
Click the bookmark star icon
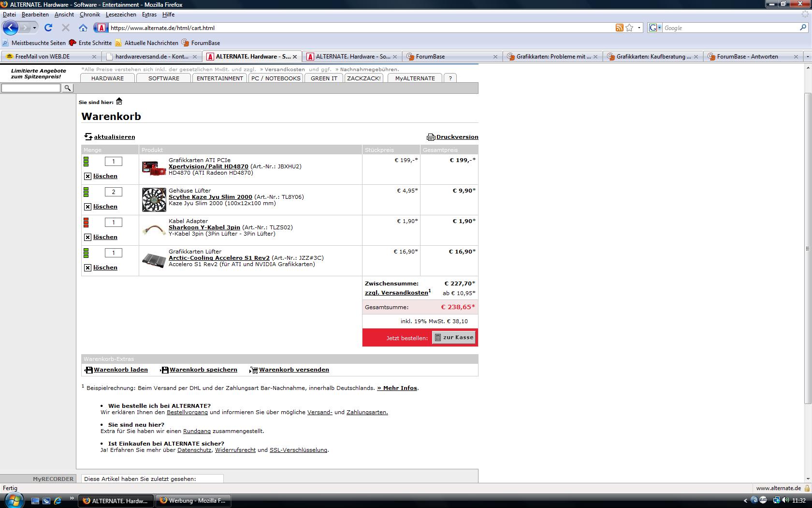[x=629, y=28]
